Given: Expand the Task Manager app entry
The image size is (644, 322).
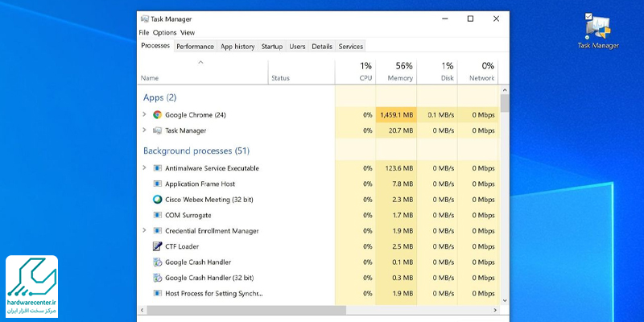Looking at the screenshot, I should pyautogui.click(x=144, y=130).
